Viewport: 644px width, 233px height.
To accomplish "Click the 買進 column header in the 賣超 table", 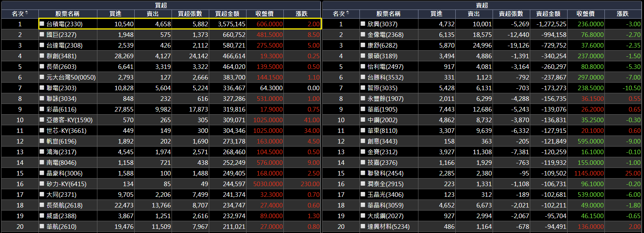I will pyautogui.click(x=436, y=14).
